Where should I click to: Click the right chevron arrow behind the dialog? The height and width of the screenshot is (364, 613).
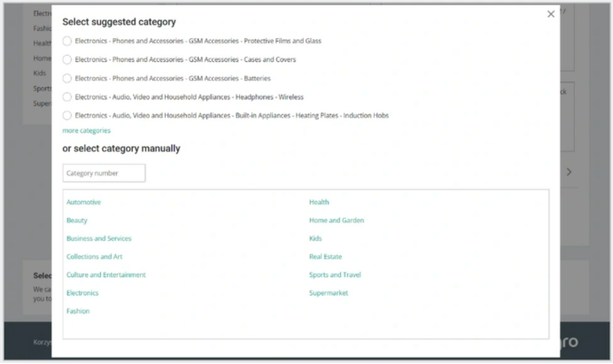[x=570, y=172]
